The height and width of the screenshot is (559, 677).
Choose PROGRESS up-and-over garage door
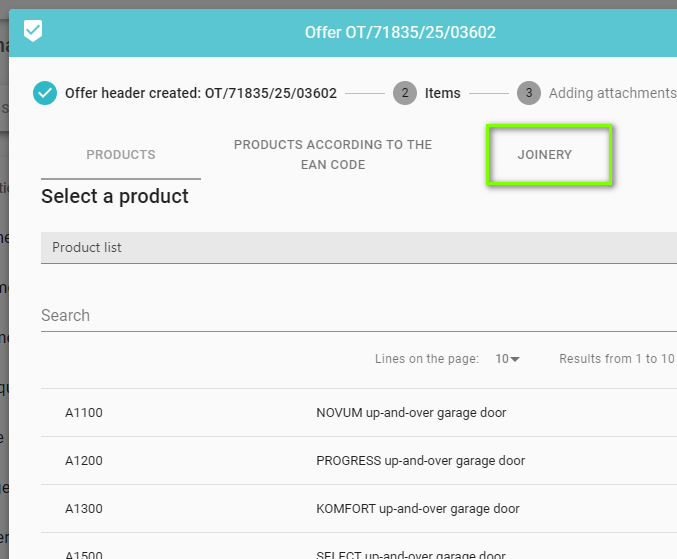420,461
